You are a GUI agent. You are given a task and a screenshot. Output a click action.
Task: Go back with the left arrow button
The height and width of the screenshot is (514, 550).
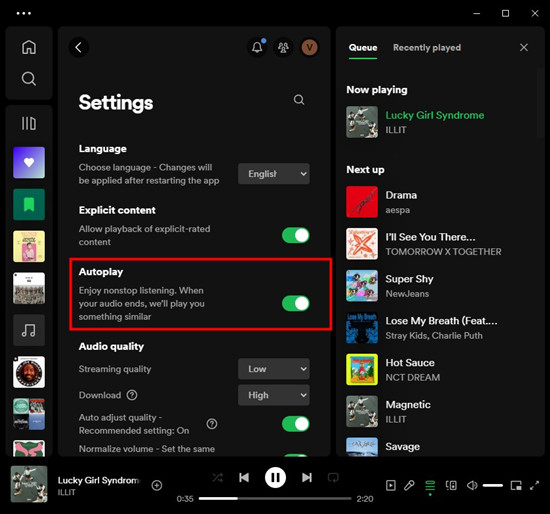(x=79, y=47)
